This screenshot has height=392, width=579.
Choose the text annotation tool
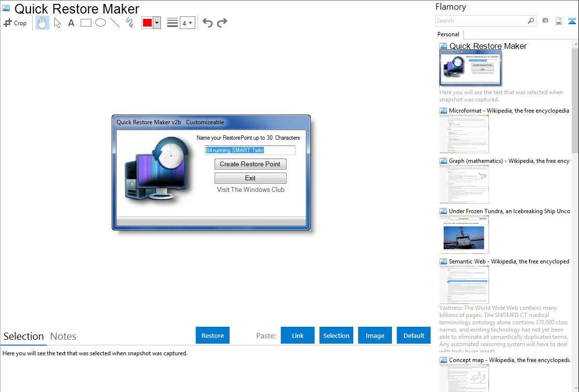[x=71, y=23]
